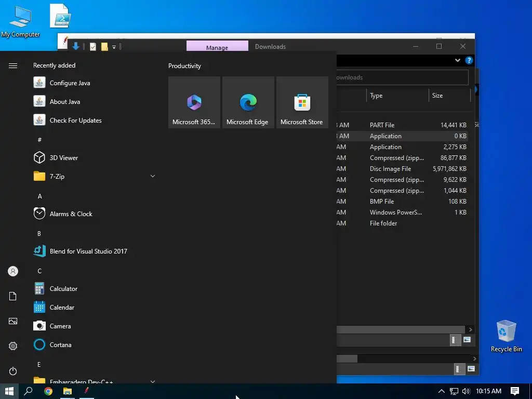Select BMP File row
Screen dimensions: 532x399
402,201
